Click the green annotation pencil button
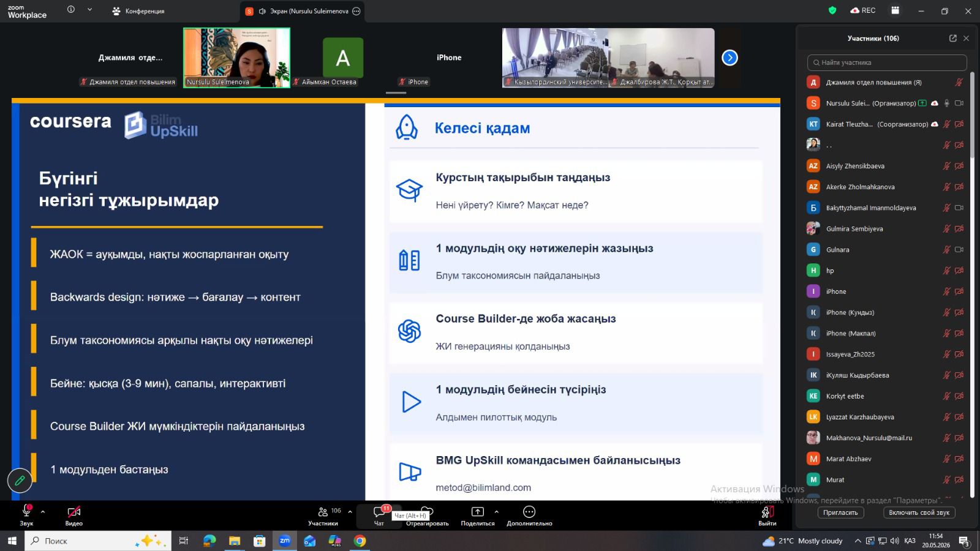 tap(20, 481)
